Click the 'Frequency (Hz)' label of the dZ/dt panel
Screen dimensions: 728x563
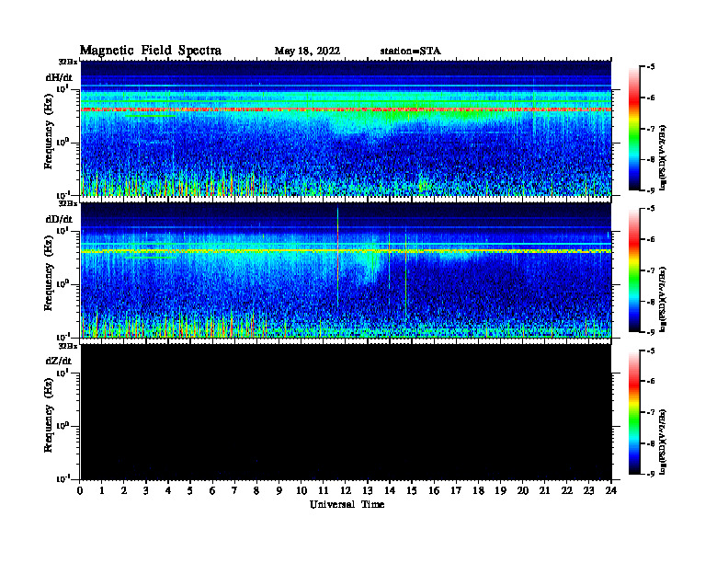click(49, 416)
